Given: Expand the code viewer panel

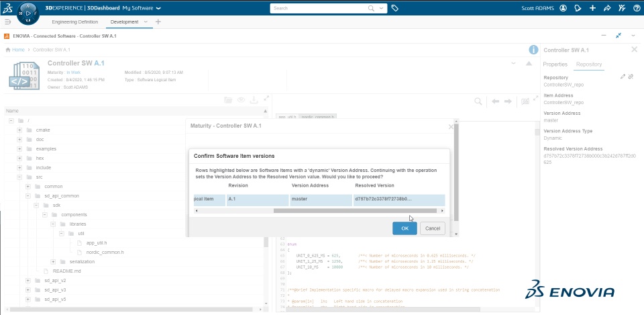Looking at the screenshot, I should [535, 98].
